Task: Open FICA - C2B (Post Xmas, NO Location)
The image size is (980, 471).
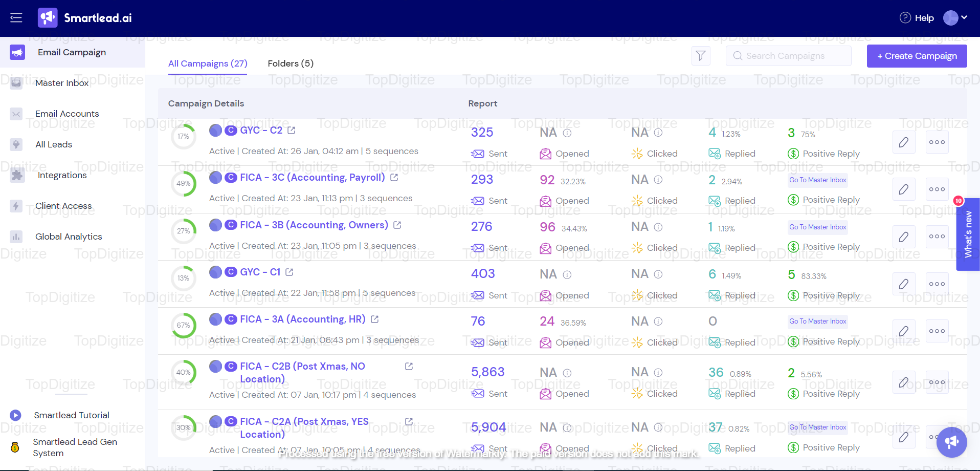Action: click(302, 373)
